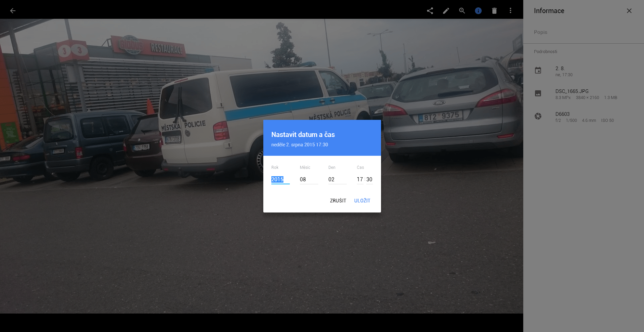Click the camera aperture icon in details
644x332 pixels.
pyautogui.click(x=538, y=116)
